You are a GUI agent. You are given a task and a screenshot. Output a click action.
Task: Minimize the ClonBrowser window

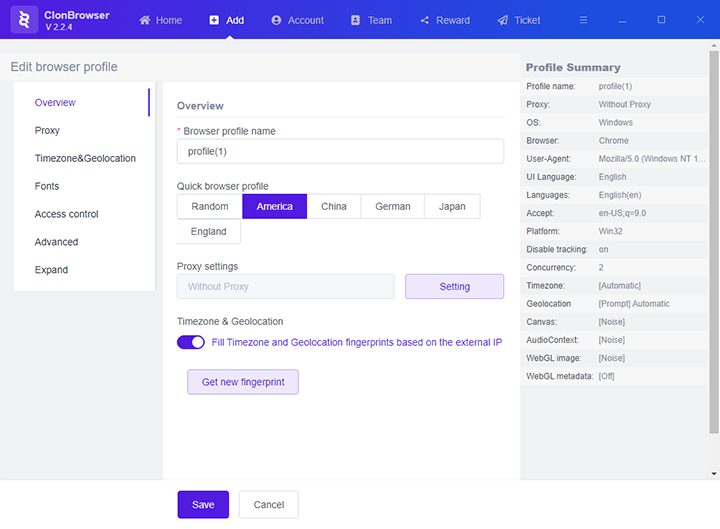(622, 21)
